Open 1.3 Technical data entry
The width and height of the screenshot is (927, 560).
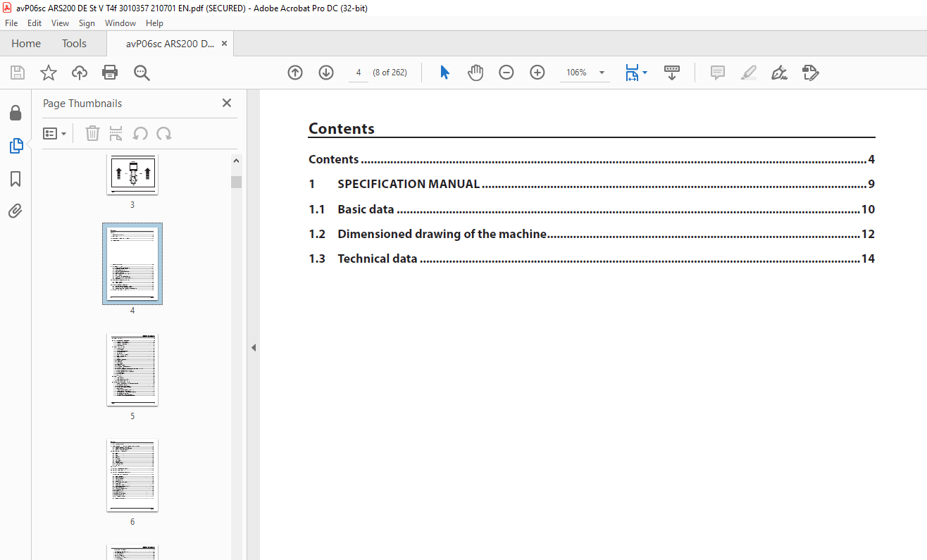(x=592, y=259)
